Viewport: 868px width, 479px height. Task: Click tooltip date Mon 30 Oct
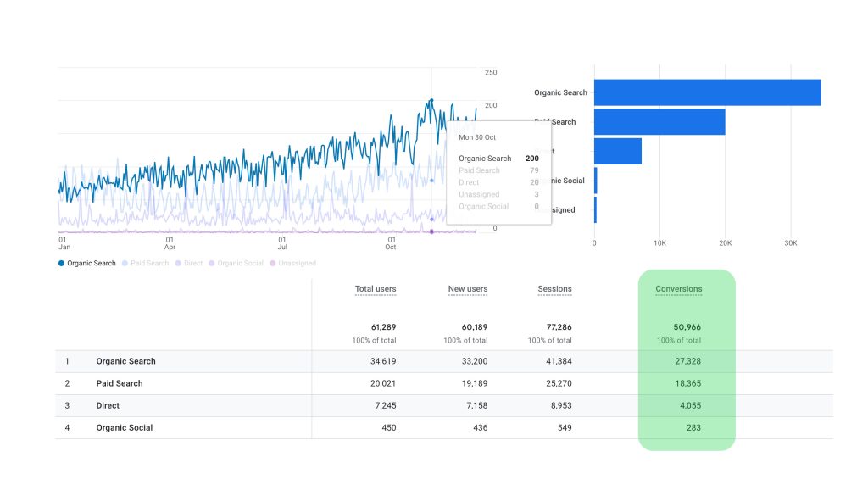tap(477, 137)
